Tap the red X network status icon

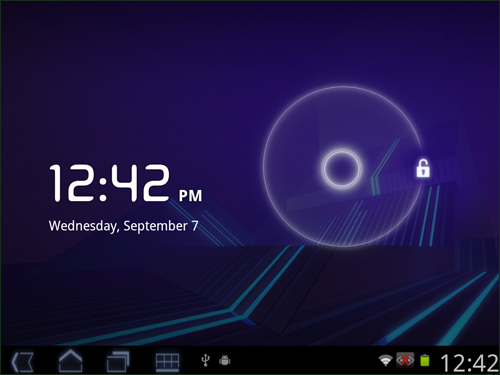(x=405, y=360)
